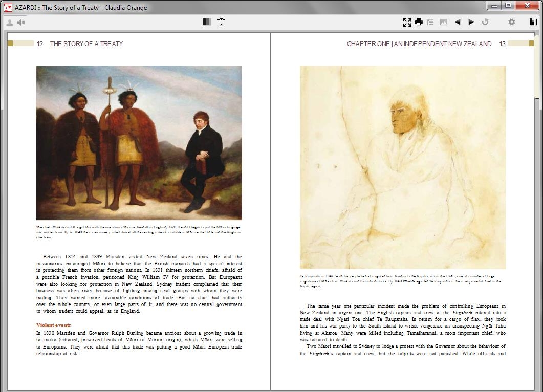This screenshot has height=392, width=543.
Task: Minimize the AZARDI window
Action: pos(494,5)
